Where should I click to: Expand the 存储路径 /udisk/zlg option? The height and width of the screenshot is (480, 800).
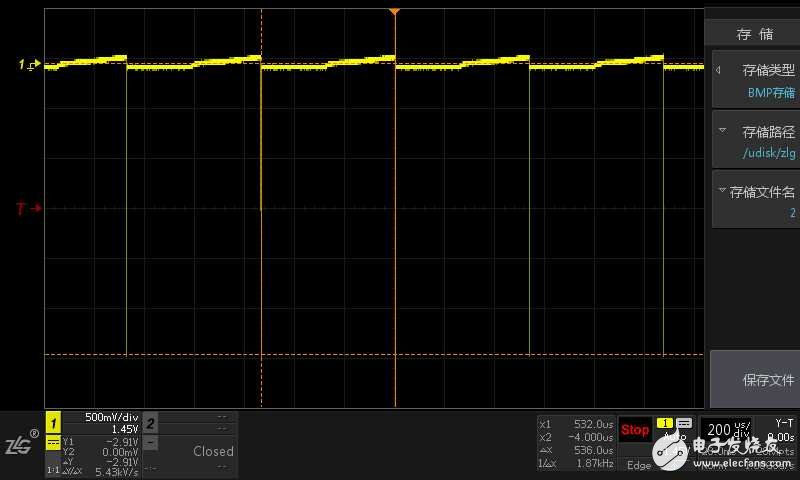click(x=755, y=141)
